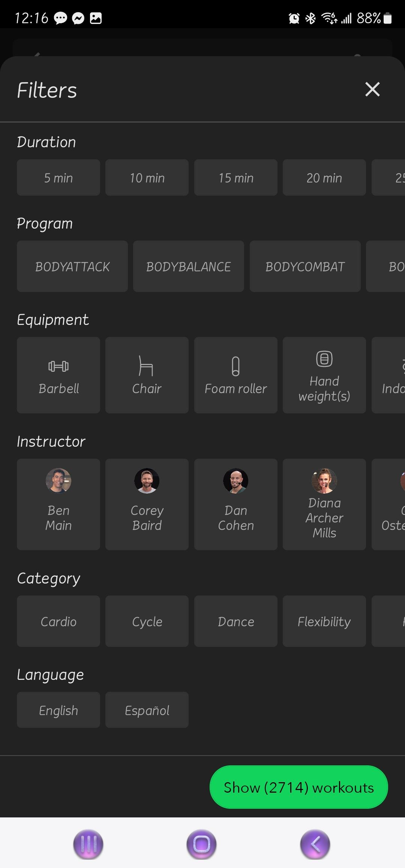Tap the Wi-Fi status icon
This screenshot has width=405, height=868.
(x=329, y=18)
